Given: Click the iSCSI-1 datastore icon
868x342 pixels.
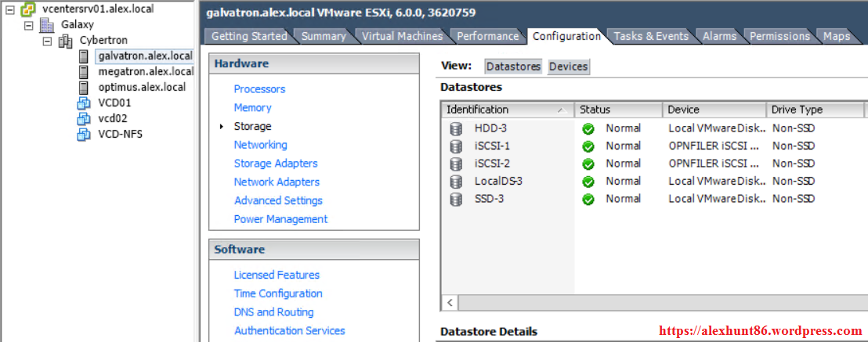Looking at the screenshot, I should (456, 146).
